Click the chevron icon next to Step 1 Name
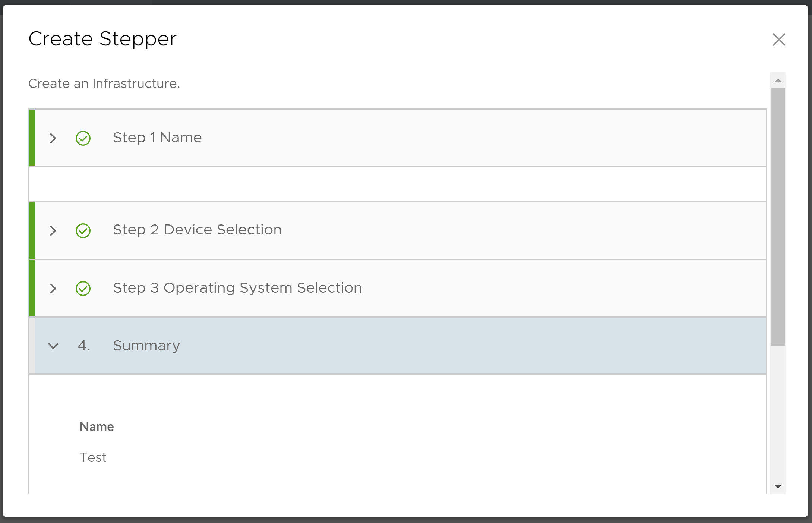Image resolution: width=812 pixels, height=523 pixels. click(x=53, y=138)
